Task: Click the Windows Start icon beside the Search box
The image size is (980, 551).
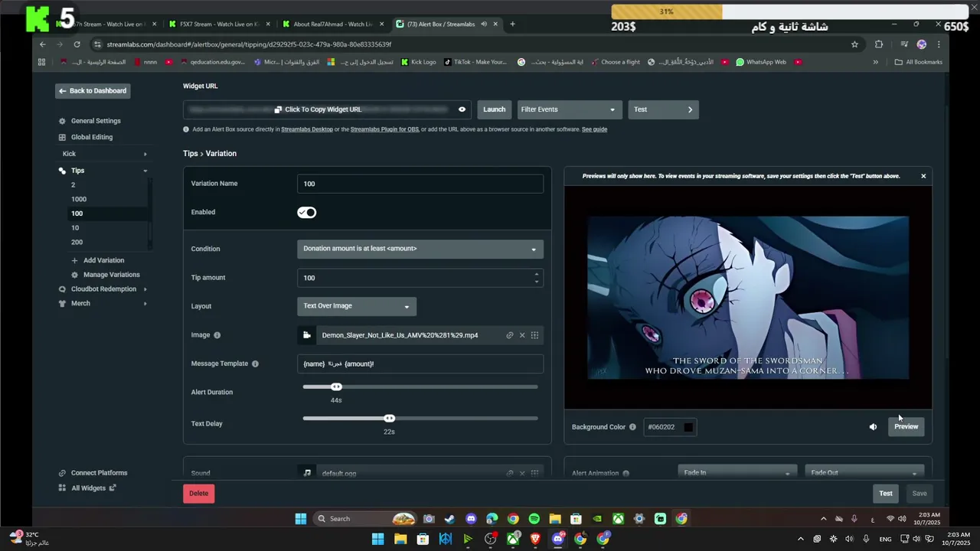Action: click(x=301, y=519)
